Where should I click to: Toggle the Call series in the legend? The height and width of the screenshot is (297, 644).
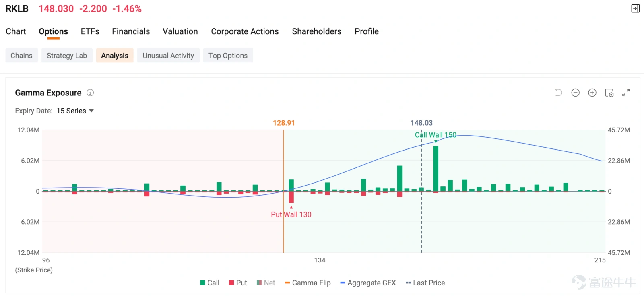[210, 283]
